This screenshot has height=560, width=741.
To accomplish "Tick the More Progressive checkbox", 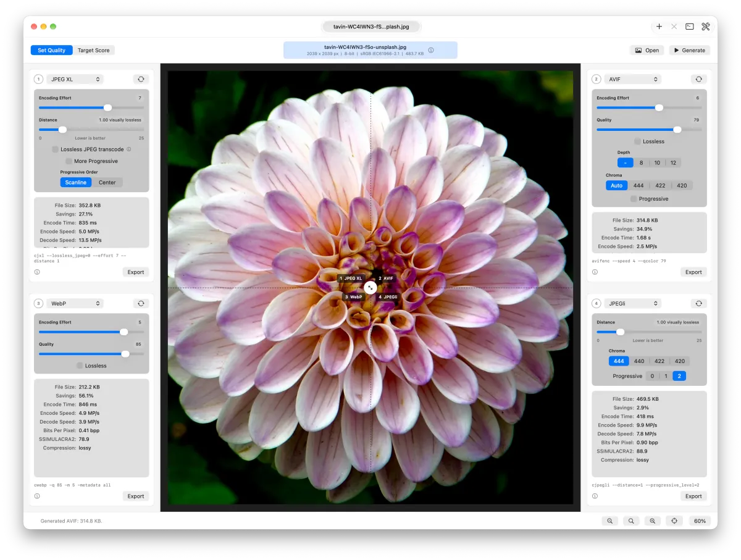I will point(69,161).
